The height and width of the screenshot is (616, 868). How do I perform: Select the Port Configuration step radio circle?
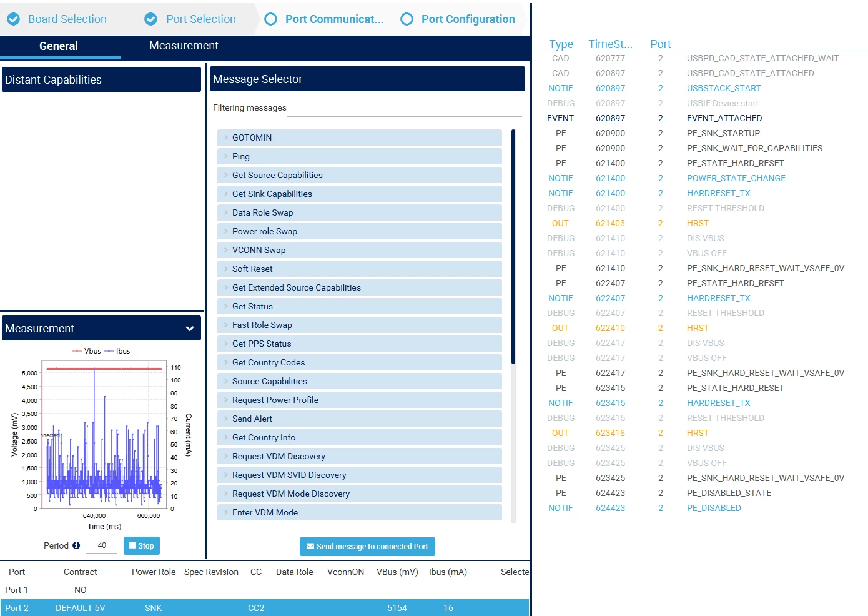coord(407,19)
